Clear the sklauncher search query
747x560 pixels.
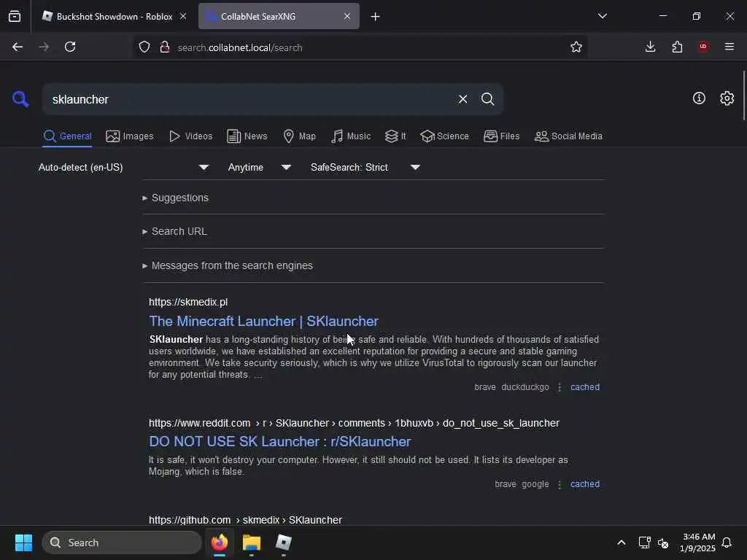click(462, 99)
